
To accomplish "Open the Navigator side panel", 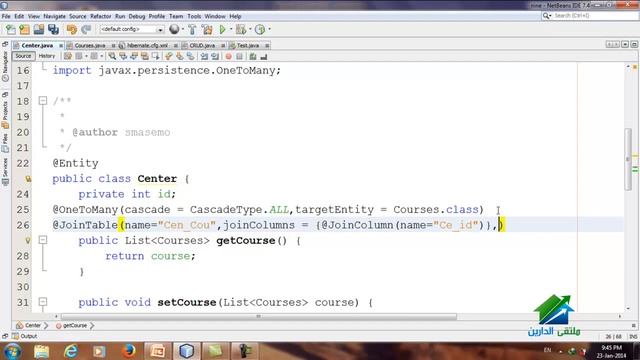I will 5,67.
